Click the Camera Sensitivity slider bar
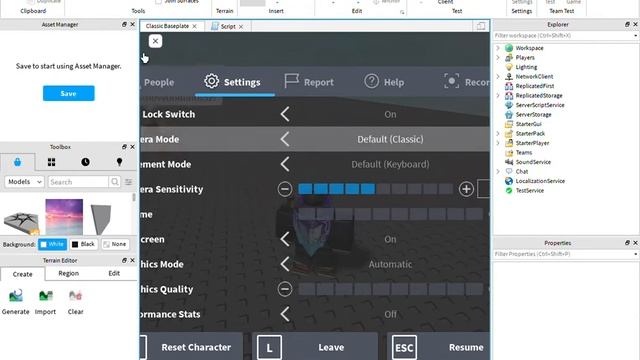This screenshot has height=360, width=640. pyautogui.click(x=376, y=189)
